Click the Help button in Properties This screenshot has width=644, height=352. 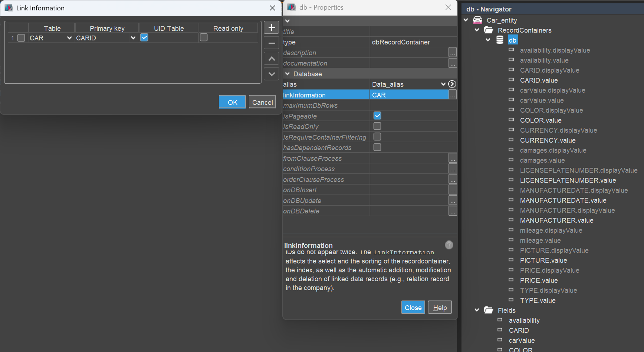440,308
